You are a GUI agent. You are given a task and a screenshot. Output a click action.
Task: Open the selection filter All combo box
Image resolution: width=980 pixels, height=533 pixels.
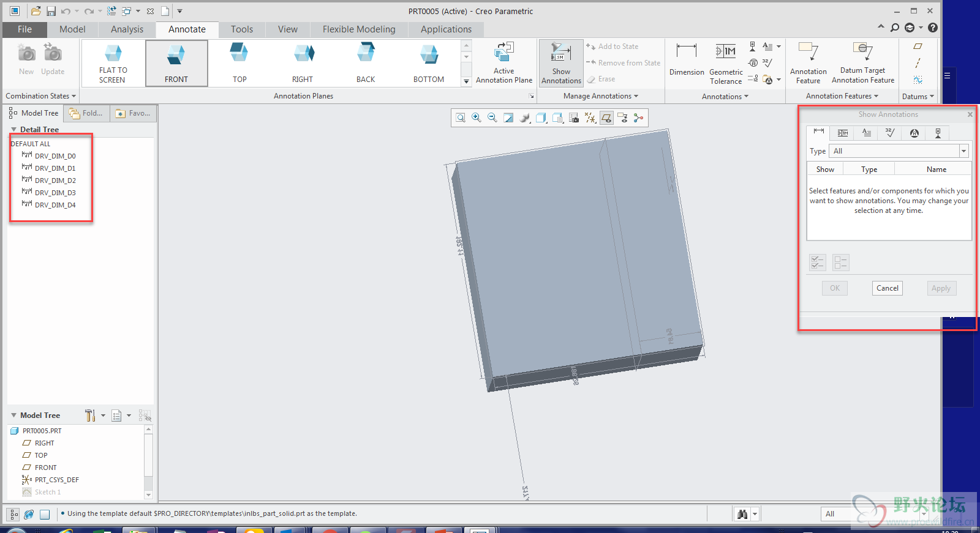[x=875, y=514]
